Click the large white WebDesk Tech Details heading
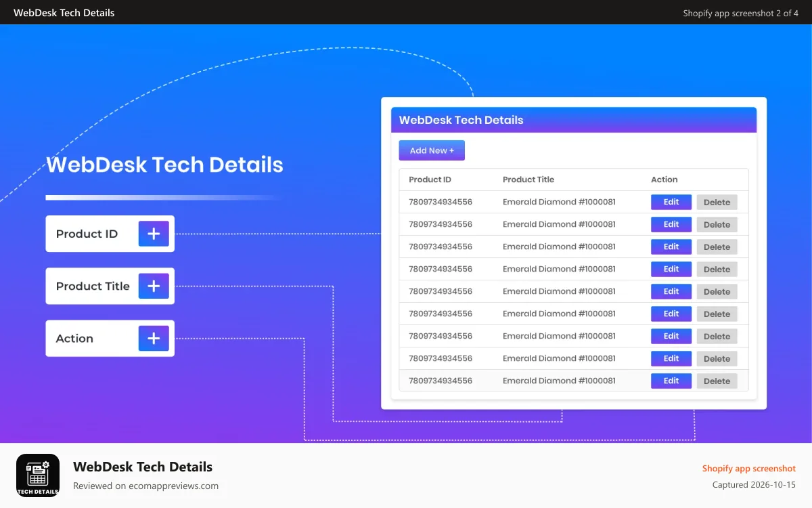Image resolution: width=812 pixels, height=508 pixels. click(x=164, y=165)
